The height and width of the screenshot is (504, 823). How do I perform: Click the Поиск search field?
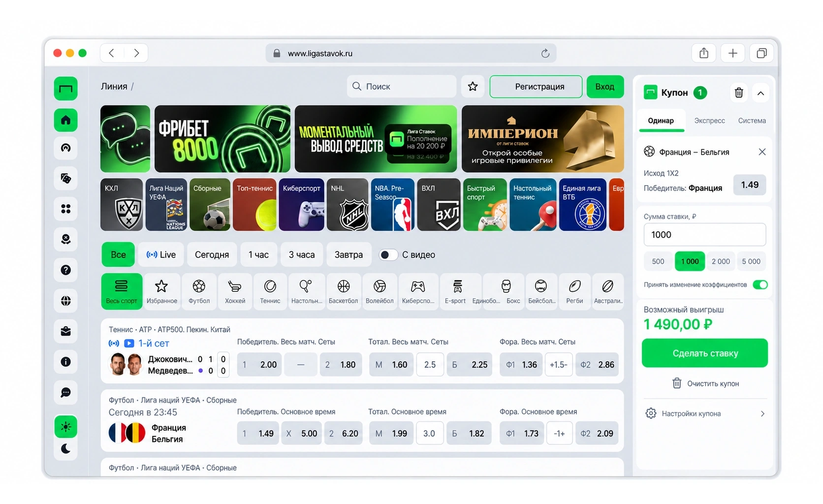(402, 87)
